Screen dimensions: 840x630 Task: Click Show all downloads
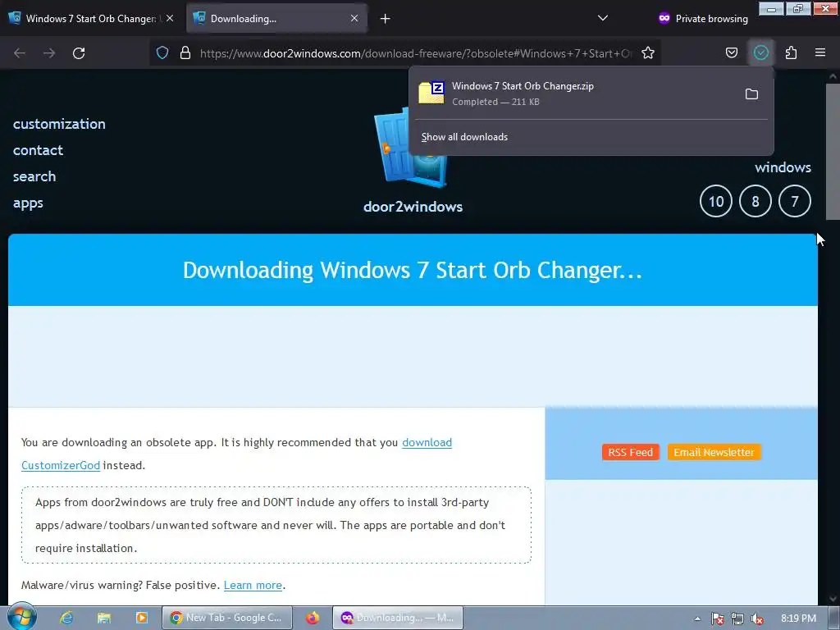[464, 137]
